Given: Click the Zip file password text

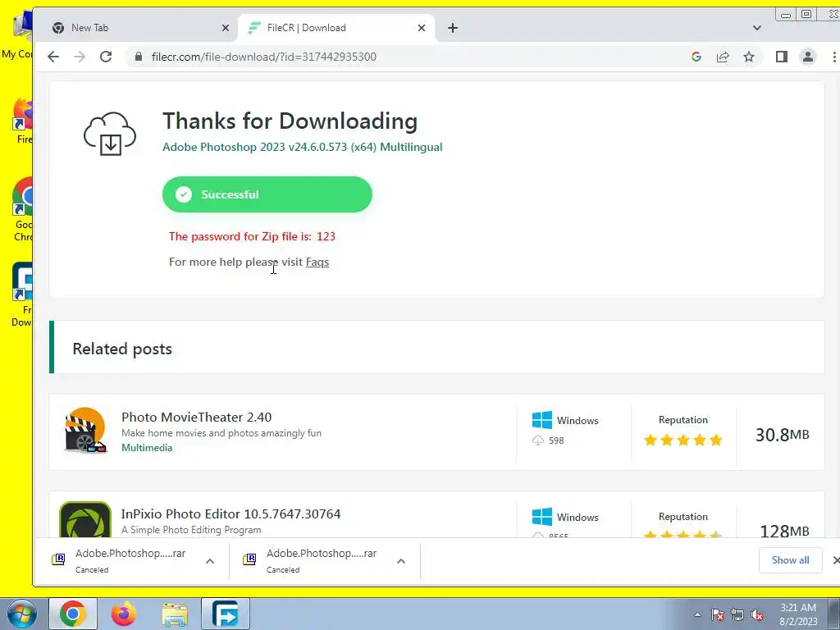Looking at the screenshot, I should pos(252,236).
